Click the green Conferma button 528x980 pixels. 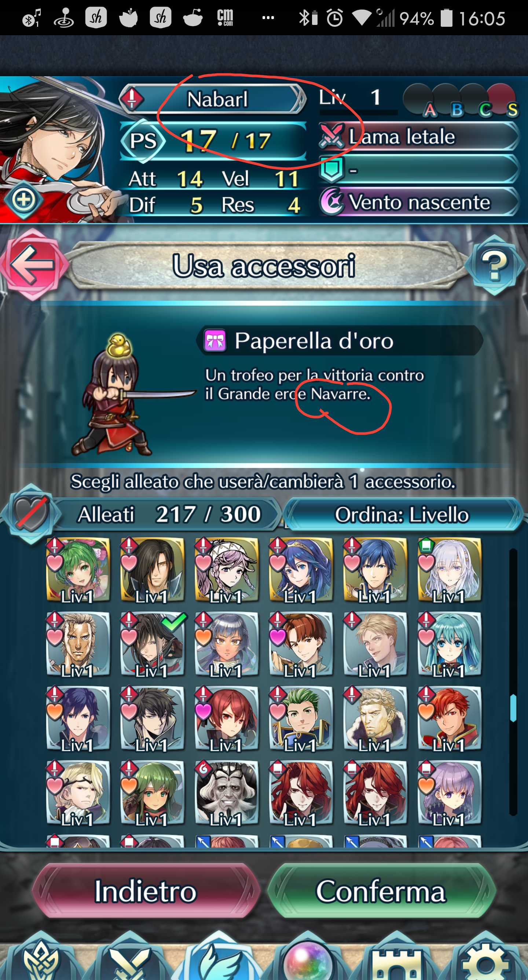coord(381,891)
